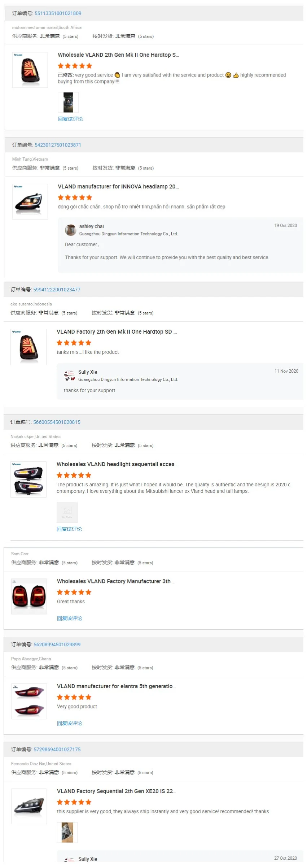The width and height of the screenshot is (307, 868).
Task: Reply to the 'very good service' review
Action: click(70, 119)
